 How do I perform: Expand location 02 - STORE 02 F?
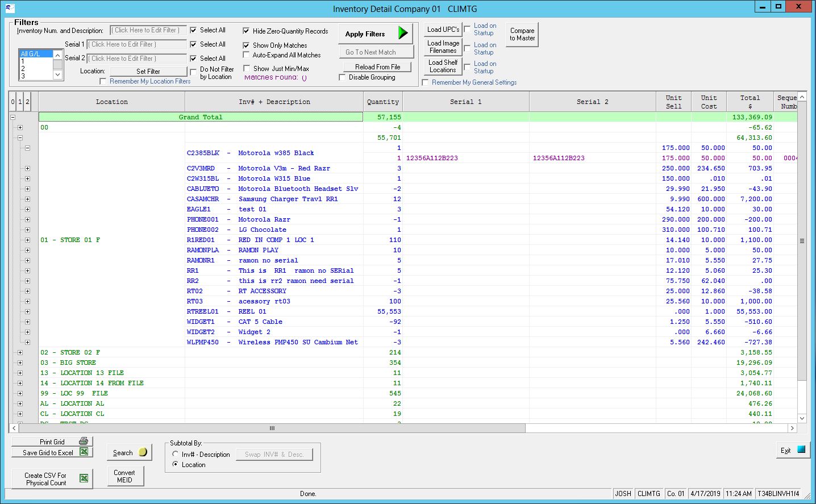coord(20,352)
